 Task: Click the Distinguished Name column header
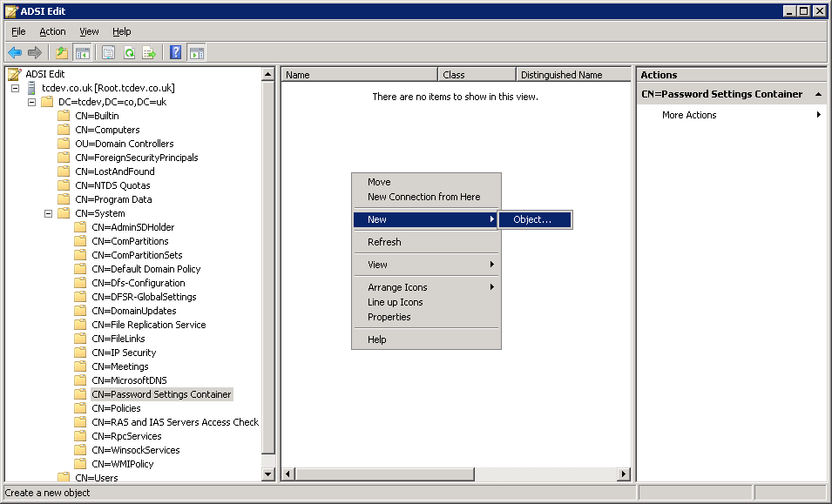[x=573, y=75]
